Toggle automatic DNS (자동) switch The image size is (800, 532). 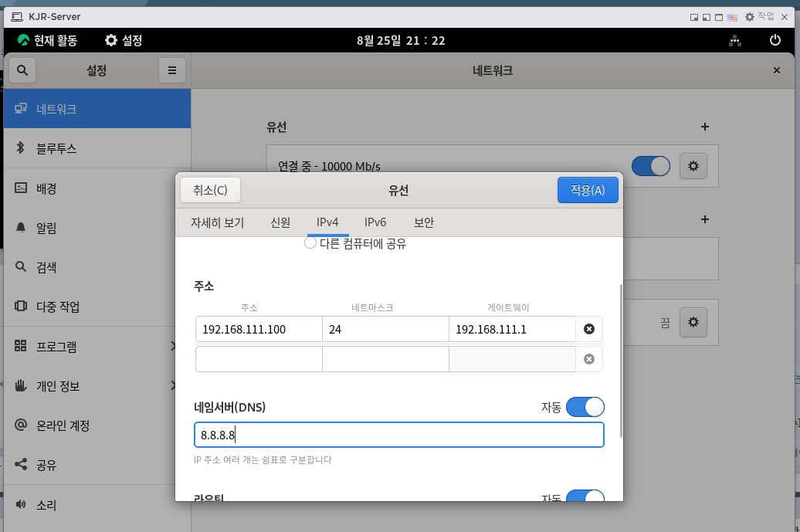[x=585, y=407]
